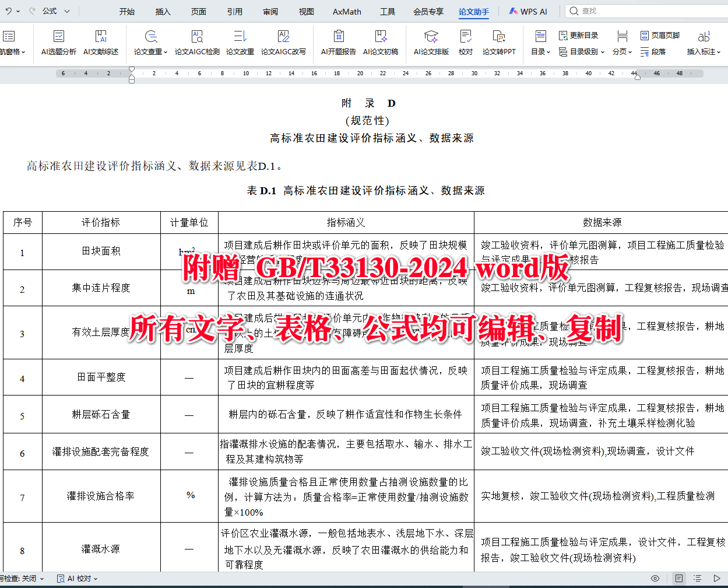728x588 pixels.
Task: Expand the 分页 dropdown menu
Action: (x=621, y=52)
